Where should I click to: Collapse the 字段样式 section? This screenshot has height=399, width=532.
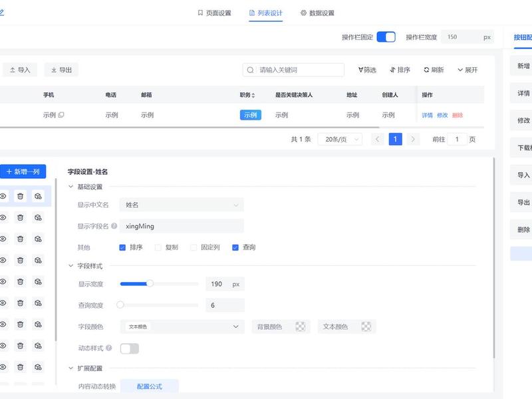71,265
